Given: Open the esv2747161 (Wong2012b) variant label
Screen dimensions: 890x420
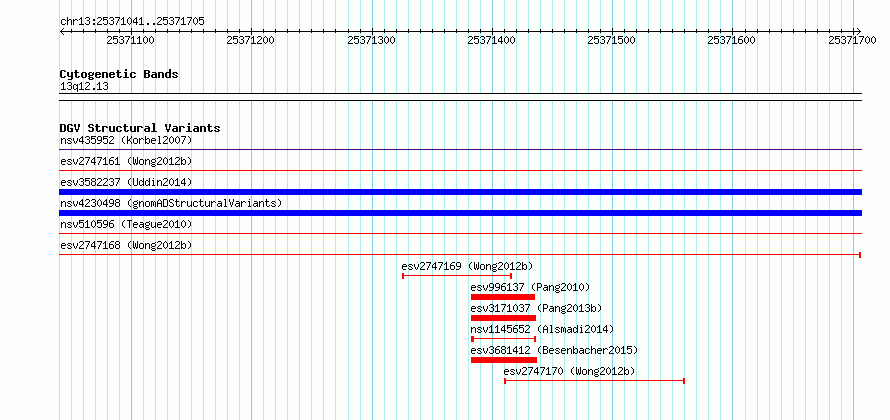Looking at the screenshot, I should pyautogui.click(x=126, y=161).
